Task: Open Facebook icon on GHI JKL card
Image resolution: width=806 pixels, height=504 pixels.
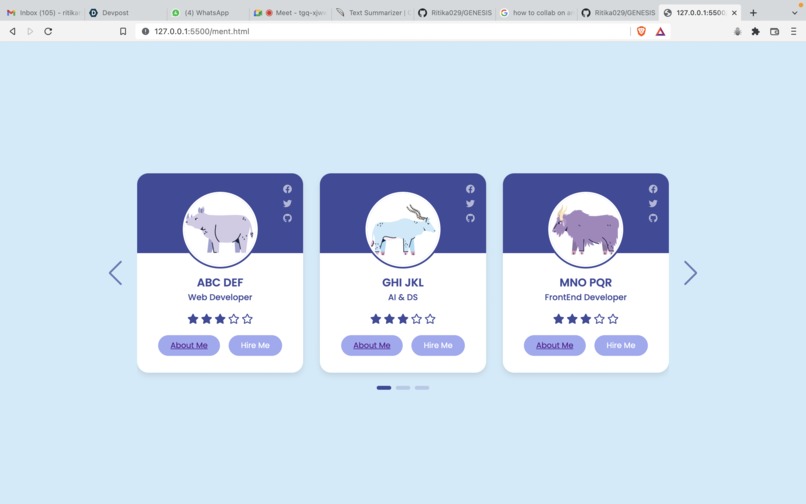Action: pos(470,189)
